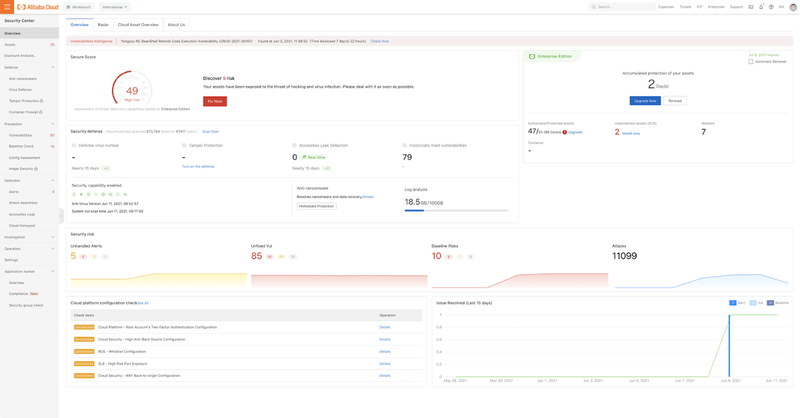
Task: Click the Upgrade Now button
Action: pyautogui.click(x=645, y=101)
